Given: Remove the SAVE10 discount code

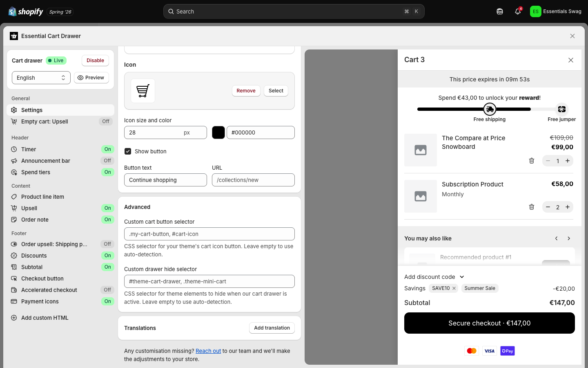Looking at the screenshot, I should (x=454, y=288).
